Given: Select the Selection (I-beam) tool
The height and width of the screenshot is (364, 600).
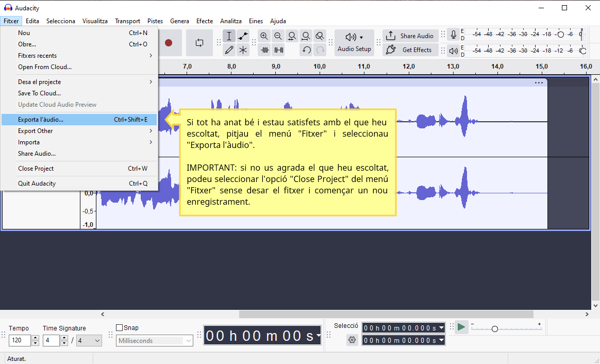Looking at the screenshot, I should coord(229,36).
